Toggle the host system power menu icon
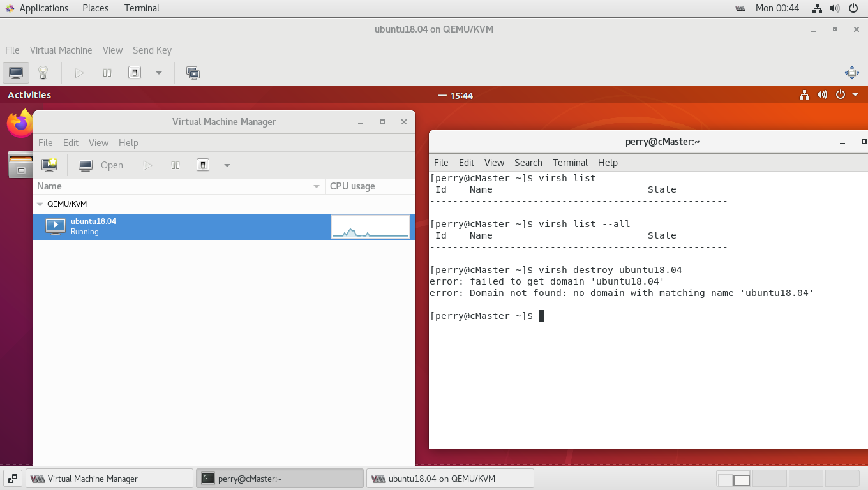868x490 pixels. [853, 8]
